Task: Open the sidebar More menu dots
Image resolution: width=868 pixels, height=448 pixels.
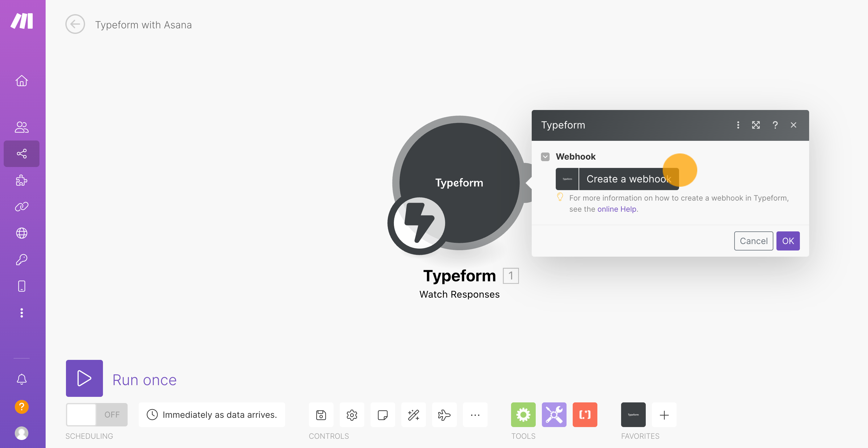Action: click(x=22, y=313)
